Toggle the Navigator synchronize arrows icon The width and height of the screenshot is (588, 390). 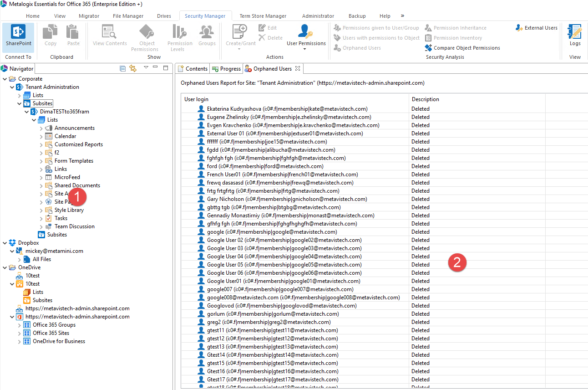[133, 67]
